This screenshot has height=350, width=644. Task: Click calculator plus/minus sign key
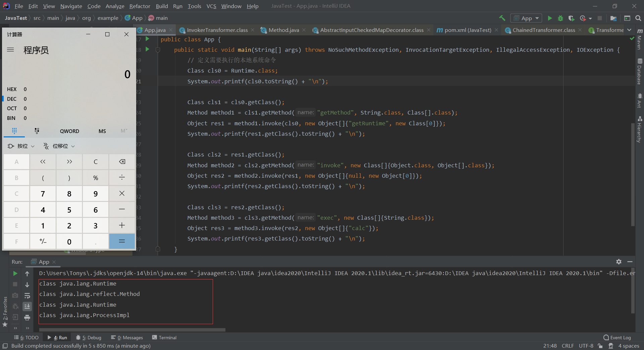[x=43, y=241]
